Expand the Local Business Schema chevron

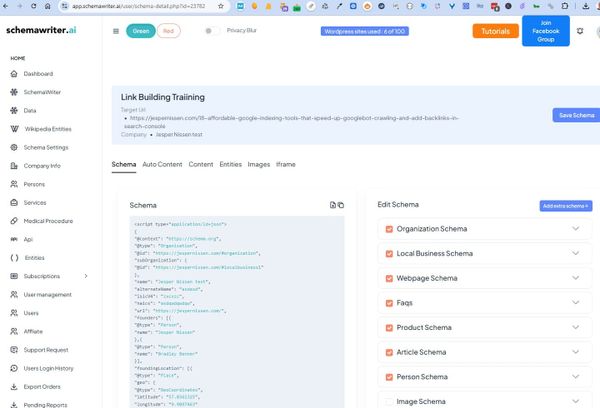(x=576, y=253)
